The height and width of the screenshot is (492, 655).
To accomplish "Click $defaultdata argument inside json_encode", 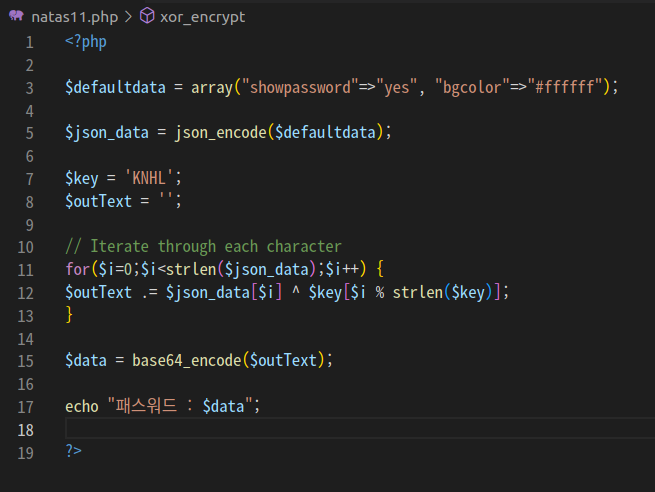I will point(325,132).
